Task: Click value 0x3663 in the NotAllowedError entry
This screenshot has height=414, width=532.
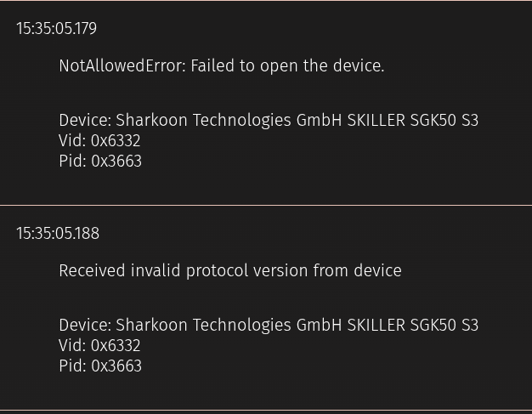Action: pos(116,162)
